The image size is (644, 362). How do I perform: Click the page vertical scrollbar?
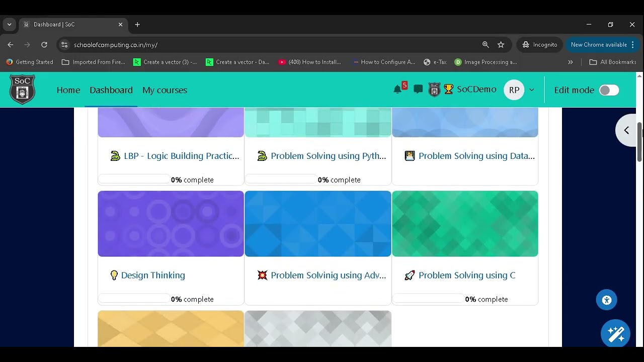point(639,141)
